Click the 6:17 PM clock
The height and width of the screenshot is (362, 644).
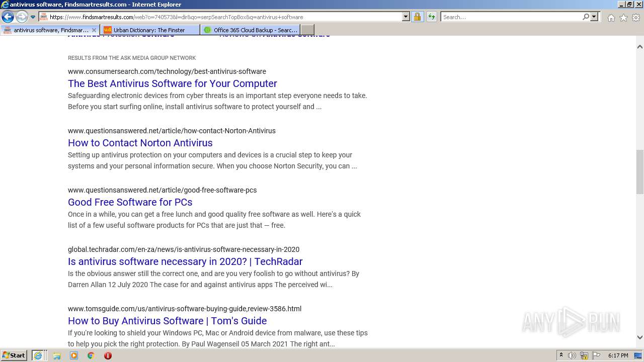[x=618, y=355]
